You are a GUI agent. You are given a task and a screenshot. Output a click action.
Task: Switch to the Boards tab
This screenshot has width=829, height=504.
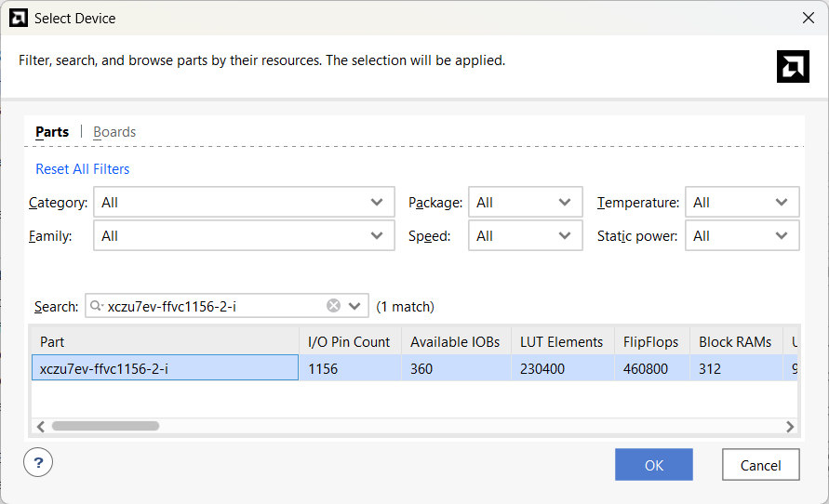point(114,132)
